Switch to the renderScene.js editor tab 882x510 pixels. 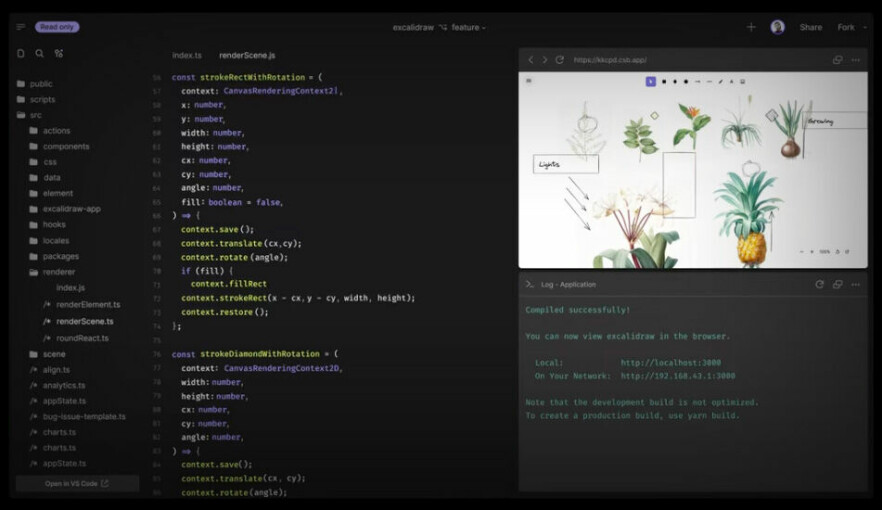247,56
